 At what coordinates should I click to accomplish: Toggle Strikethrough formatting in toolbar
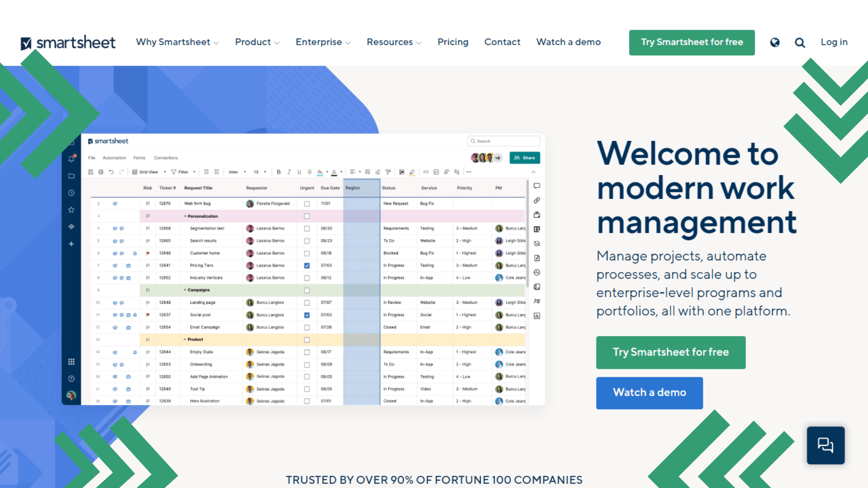tap(310, 172)
